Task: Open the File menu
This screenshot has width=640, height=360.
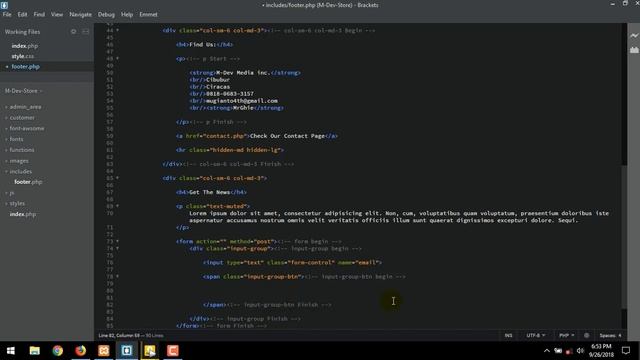Action: [x=7, y=14]
